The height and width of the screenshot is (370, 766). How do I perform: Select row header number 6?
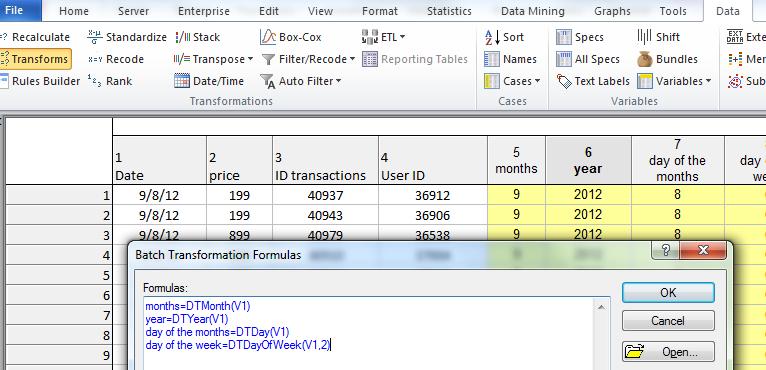59,296
